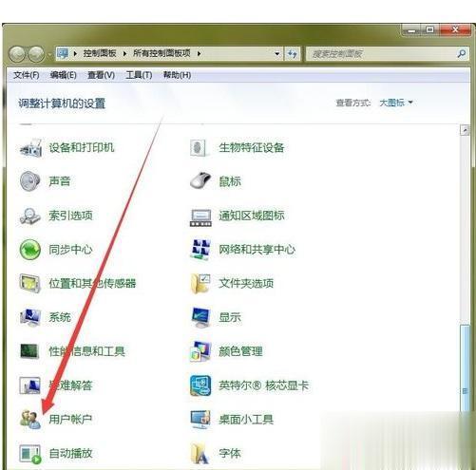Open the 系统 computer icon
Screen dimensions: 476x470
tap(30, 317)
